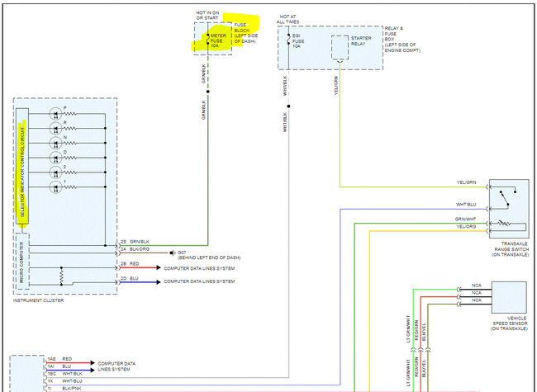Image resolution: width=537 pixels, height=392 pixels.
Task: Click the EGI fuse symbol
Action: pos(288,40)
